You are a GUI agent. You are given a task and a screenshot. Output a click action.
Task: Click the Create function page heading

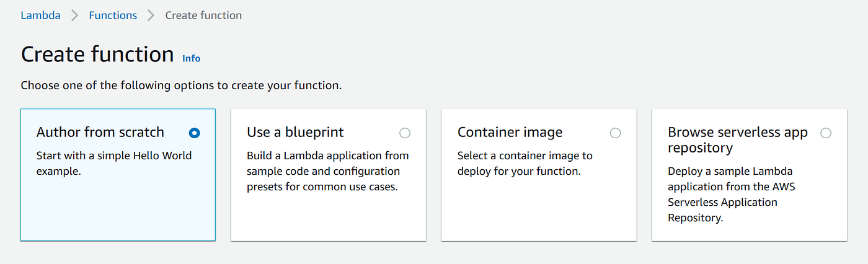pos(97,55)
